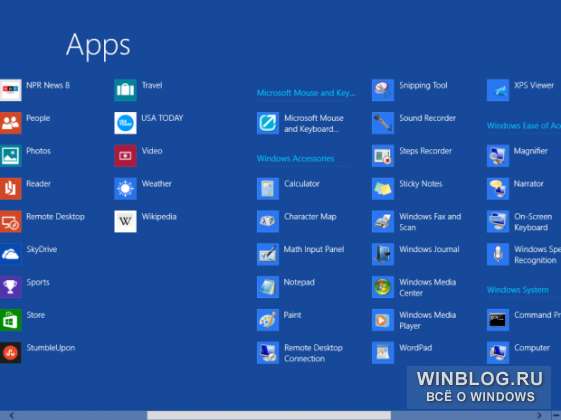
Task: Open the Remote Desktop app icon
Action: 10,221
